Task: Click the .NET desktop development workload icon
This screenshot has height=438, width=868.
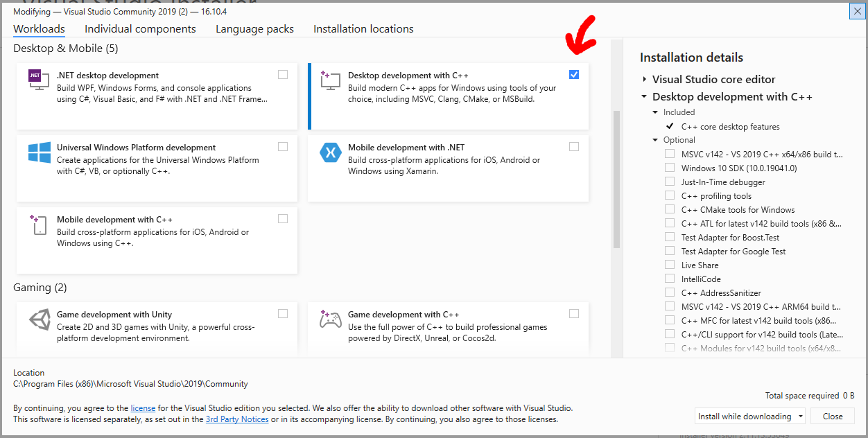Action: tap(39, 80)
